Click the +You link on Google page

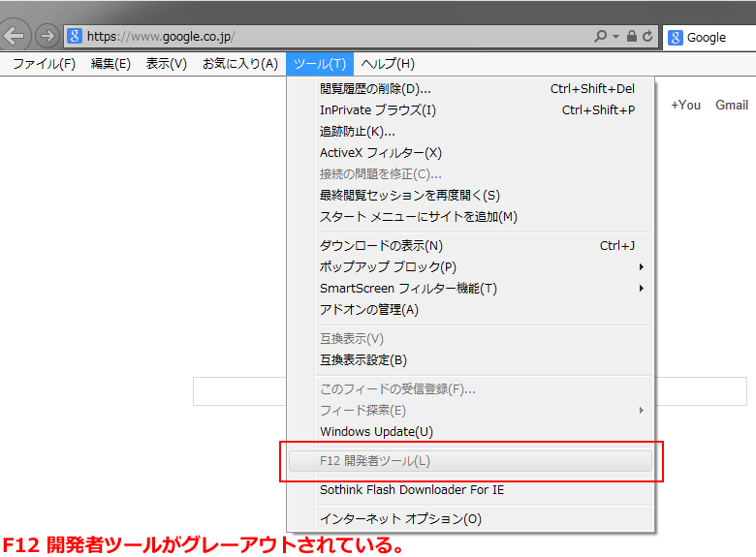(685, 105)
